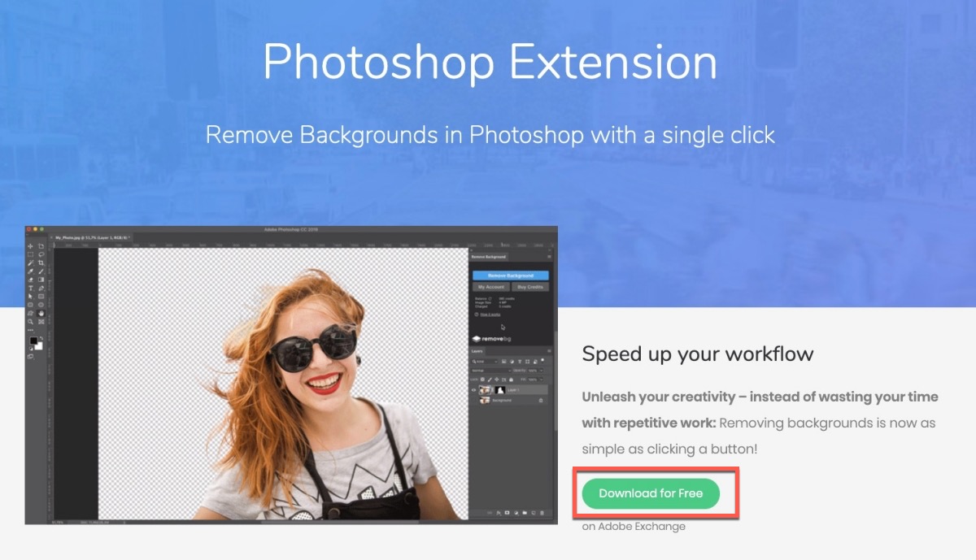Click the refresh icon next to Balance
Screen dimensions: 976x560
490,298
